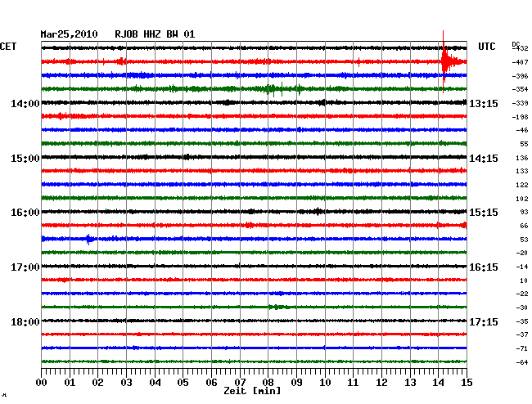Select DC offset value -407
The width and height of the screenshot is (532, 404).
coord(520,62)
